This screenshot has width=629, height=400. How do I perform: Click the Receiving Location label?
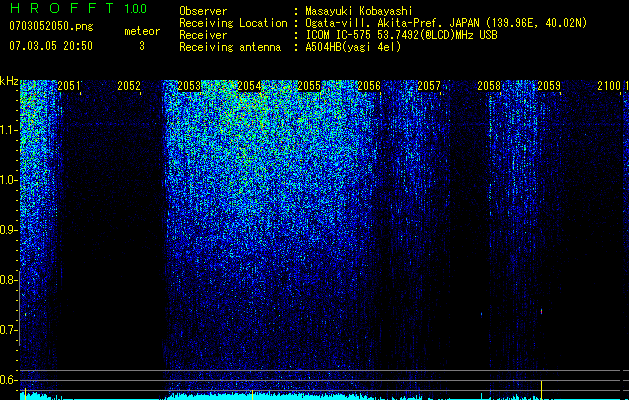(x=233, y=23)
